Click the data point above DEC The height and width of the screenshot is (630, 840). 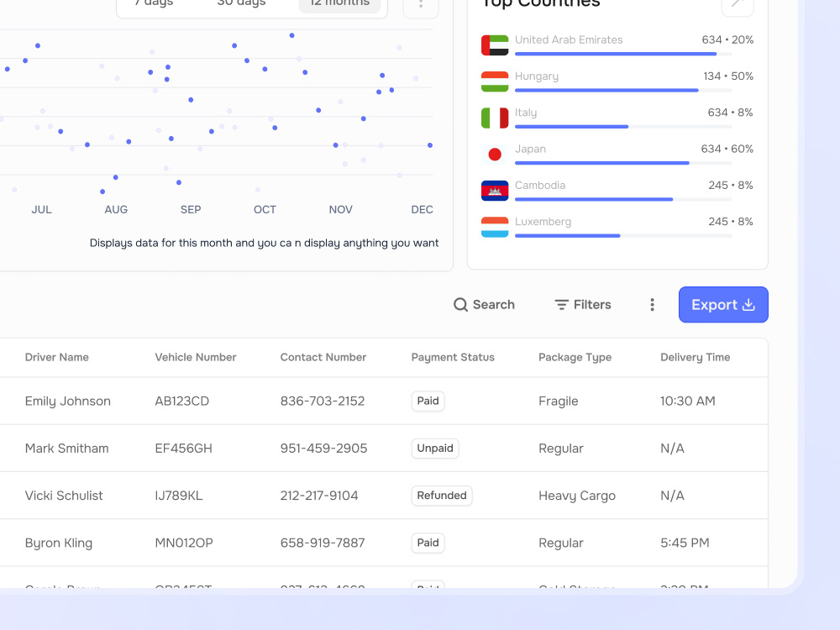point(430,145)
